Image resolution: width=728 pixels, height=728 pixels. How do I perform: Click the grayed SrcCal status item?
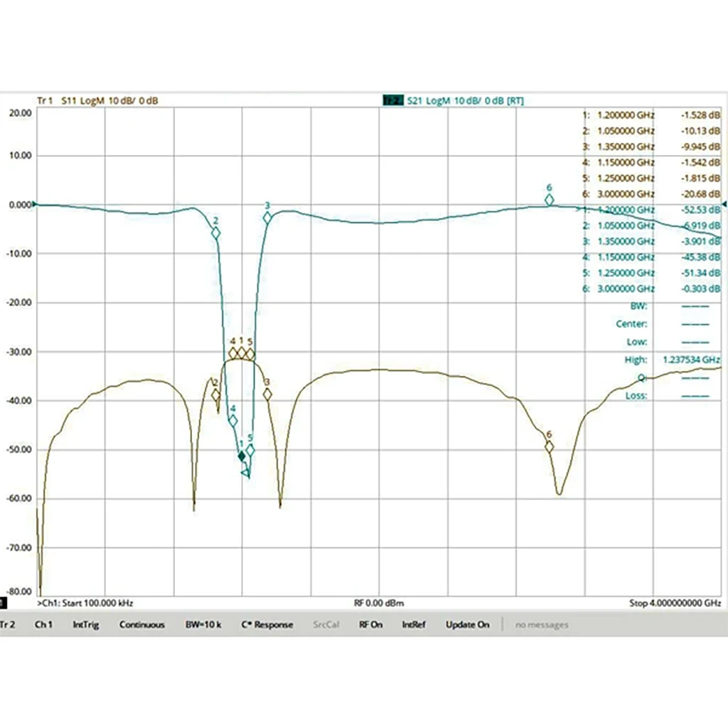[x=326, y=625]
